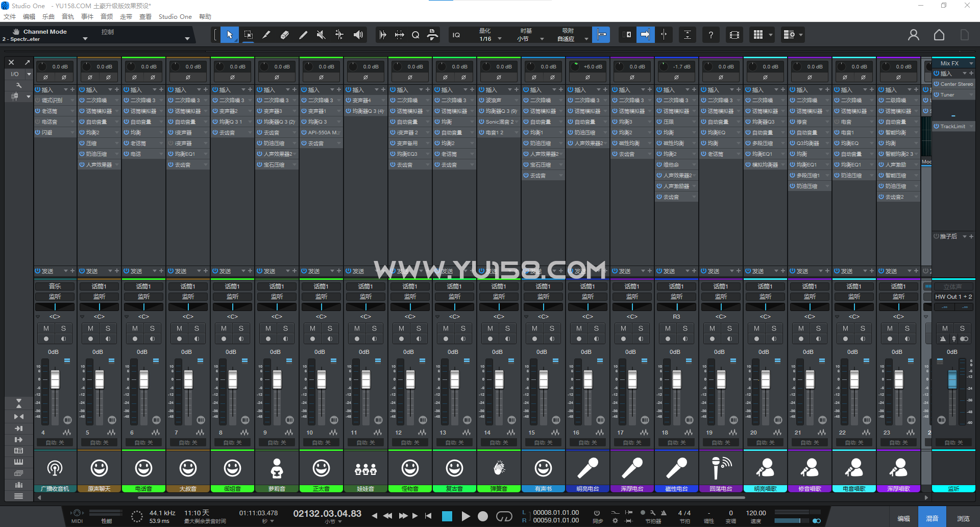The width and height of the screenshot is (980, 527).
Task: Click the HW Out 1 + 2 output selector
Action: coord(953,297)
